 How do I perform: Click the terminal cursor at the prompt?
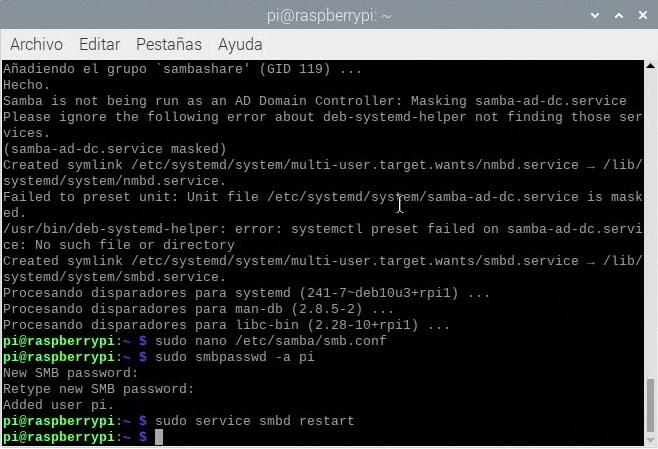[159, 437]
